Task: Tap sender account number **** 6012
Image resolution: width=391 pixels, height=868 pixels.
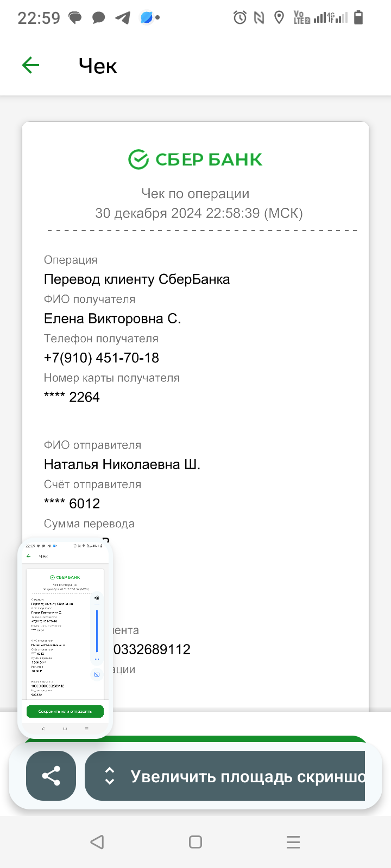Action: tap(72, 503)
